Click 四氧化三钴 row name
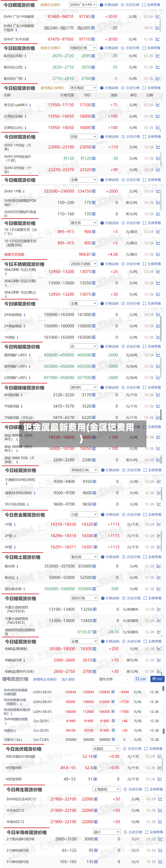The height and width of the screenshot is (868, 166). [x=12, y=740]
